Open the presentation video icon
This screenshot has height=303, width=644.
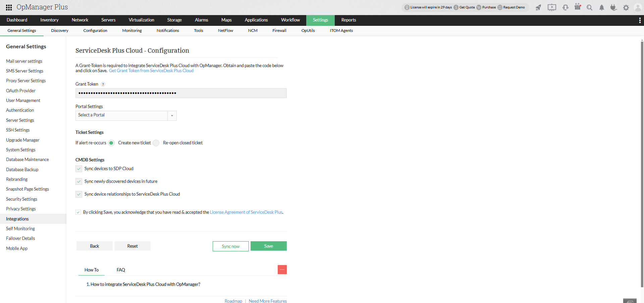[552, 7]
